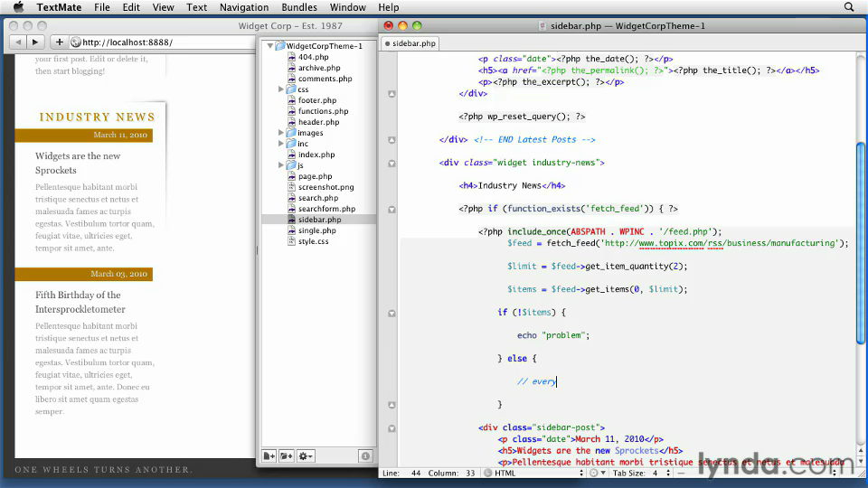Toggle fold marker at widget industry-news div line
868x488 pixels.
(392, 164)
